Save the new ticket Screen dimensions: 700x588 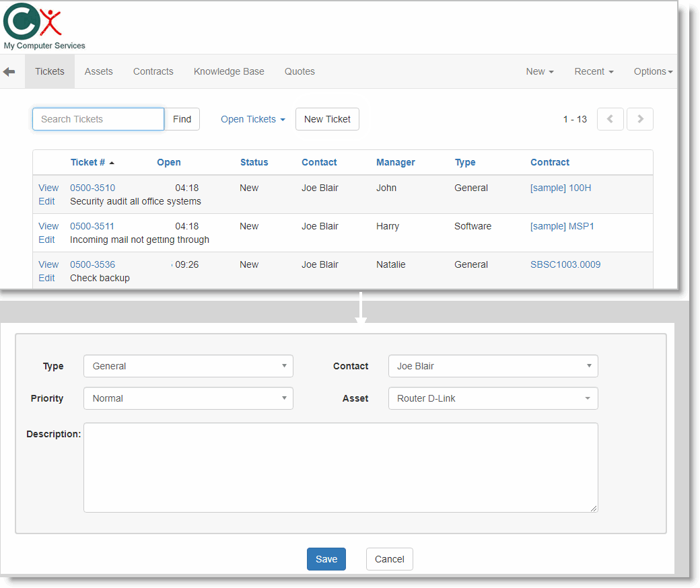(326, 559)
